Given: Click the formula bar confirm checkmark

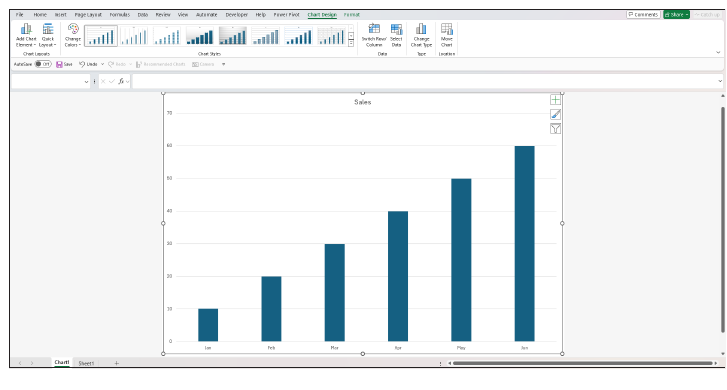Looking at the screenshot, I should (112, 82).
